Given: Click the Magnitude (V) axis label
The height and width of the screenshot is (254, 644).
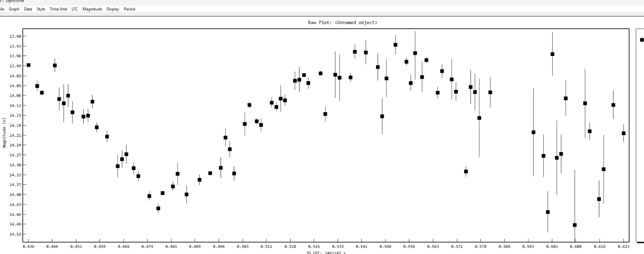Looking at the screenshot, I should tap(4, 133).
